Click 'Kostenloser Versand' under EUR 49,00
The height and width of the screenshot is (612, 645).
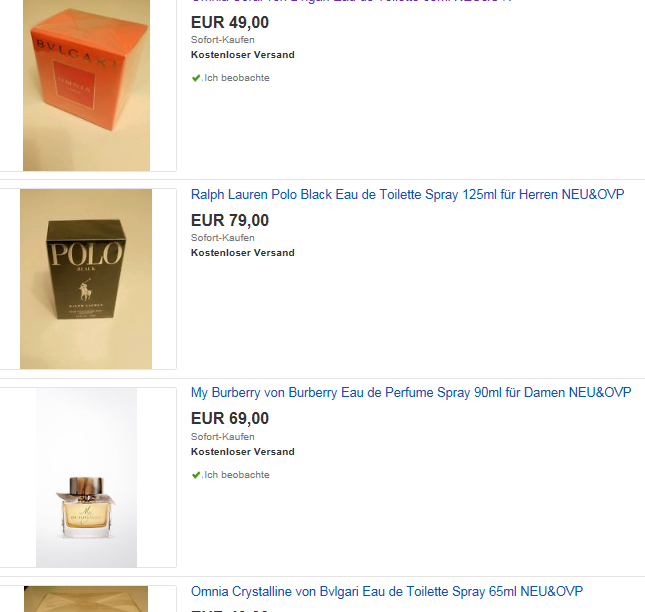(243, 55)
